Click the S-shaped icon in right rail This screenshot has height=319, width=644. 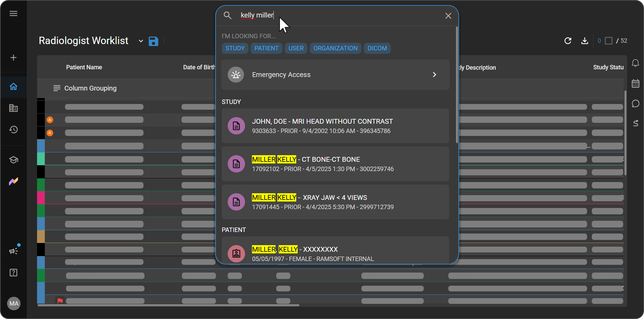point(636,123)
